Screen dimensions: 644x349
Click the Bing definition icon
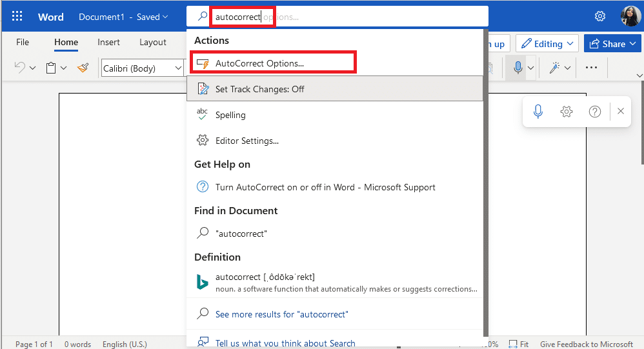(x=203, y=283)
